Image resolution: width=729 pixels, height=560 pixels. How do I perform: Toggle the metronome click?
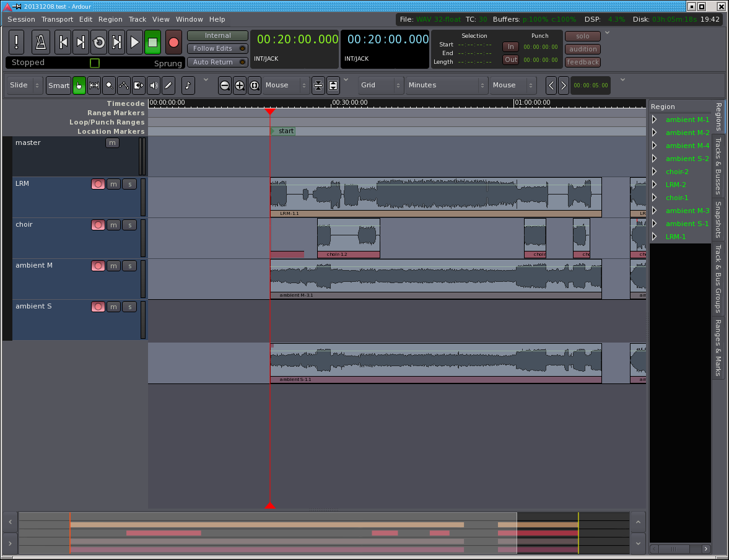(x=41, y=42)
